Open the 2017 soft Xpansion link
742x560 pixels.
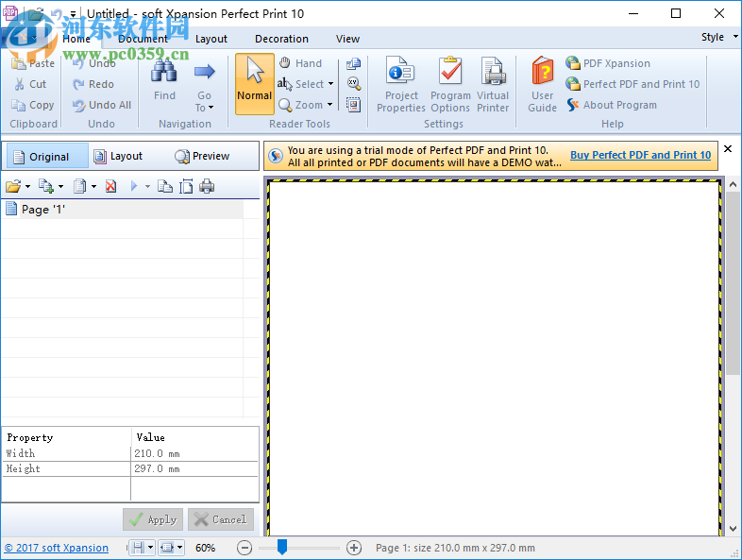pos(57,548)
